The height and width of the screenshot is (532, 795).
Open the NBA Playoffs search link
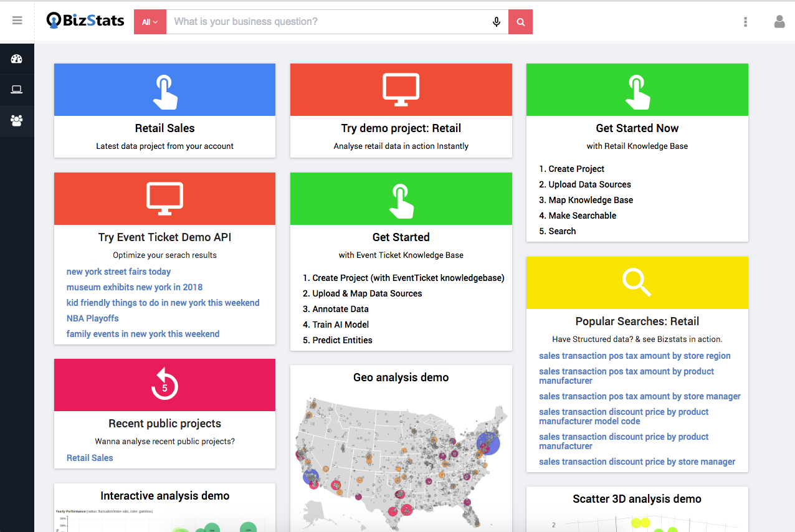(92, 318)
